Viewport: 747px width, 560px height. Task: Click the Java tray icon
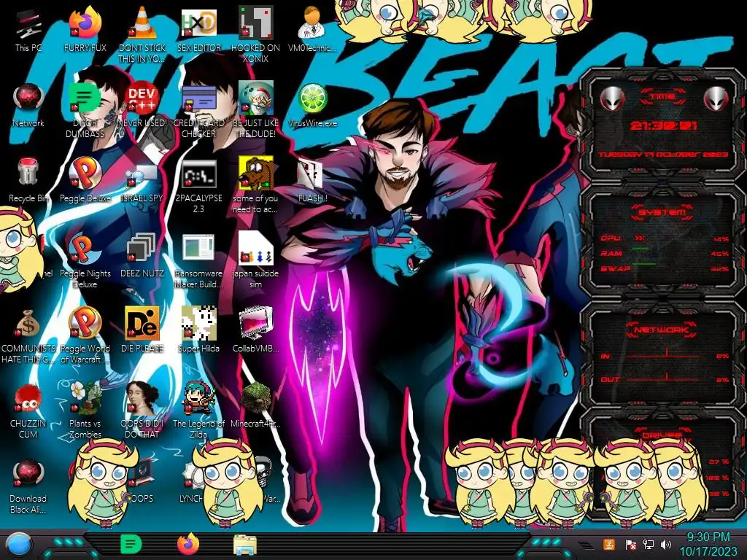608,544
